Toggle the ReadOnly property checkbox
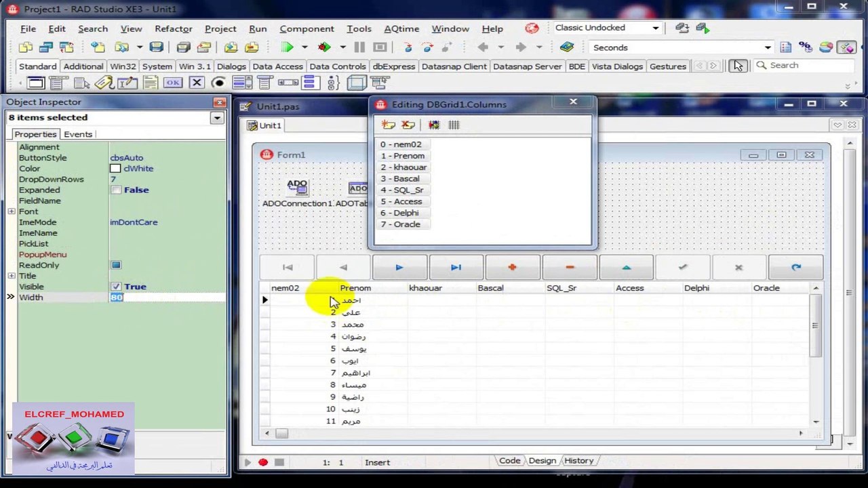 [116, 265]
